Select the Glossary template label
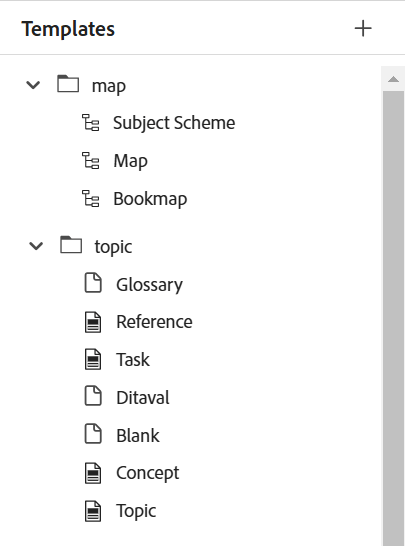Screen dimensions: 405x546 [149, 285]
